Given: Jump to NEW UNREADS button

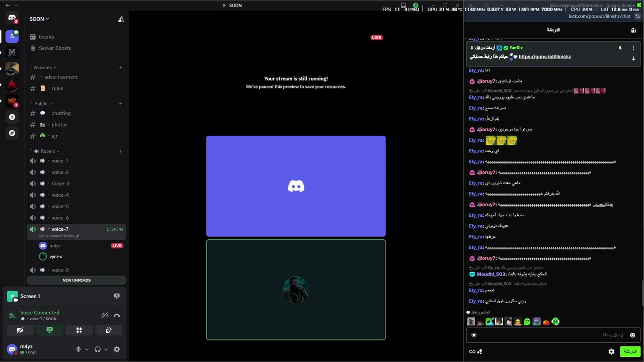Looking at the screenshot, I should coord(76,280).
